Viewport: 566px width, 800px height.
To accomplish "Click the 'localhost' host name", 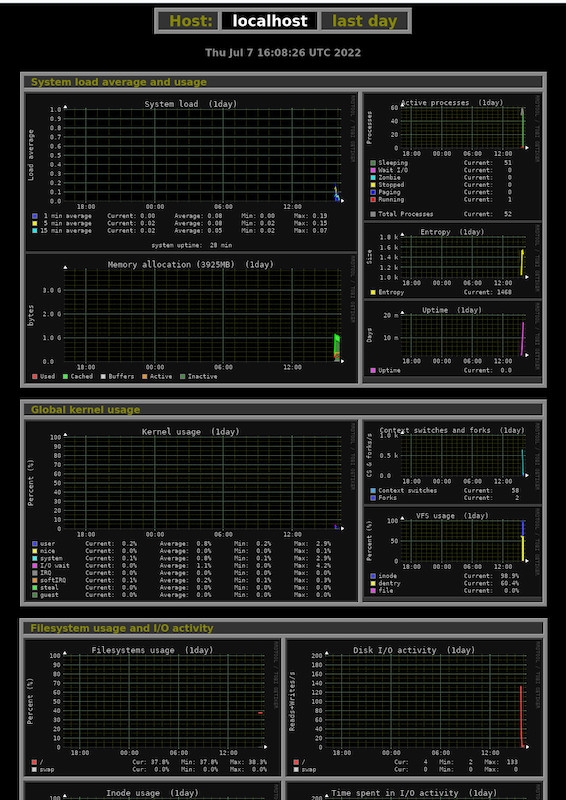I will click(269, 21).
